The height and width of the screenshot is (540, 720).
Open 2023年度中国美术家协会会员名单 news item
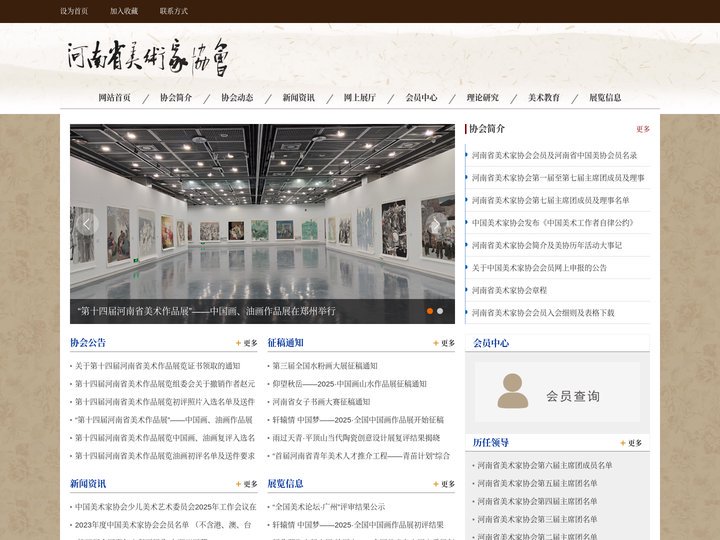tap(163, 525)
